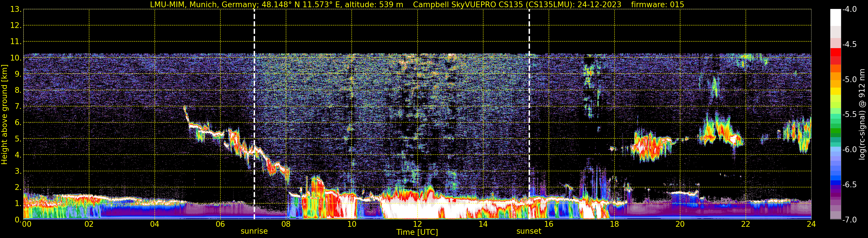Screen dimensions: 868x238
Task: Click the '-6.5' colorbar tick label
Action: click(850, 185)
